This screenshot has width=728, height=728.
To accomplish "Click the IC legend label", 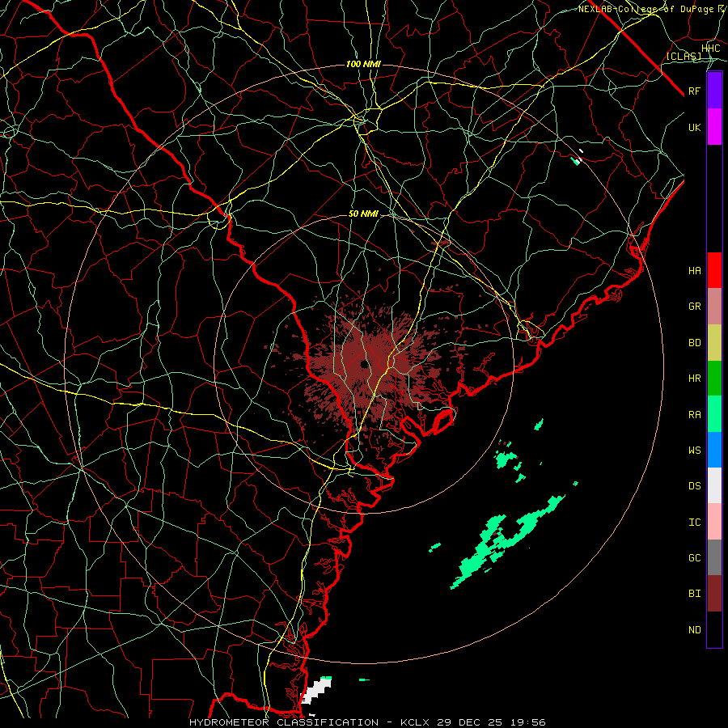I will click(695, 523).
